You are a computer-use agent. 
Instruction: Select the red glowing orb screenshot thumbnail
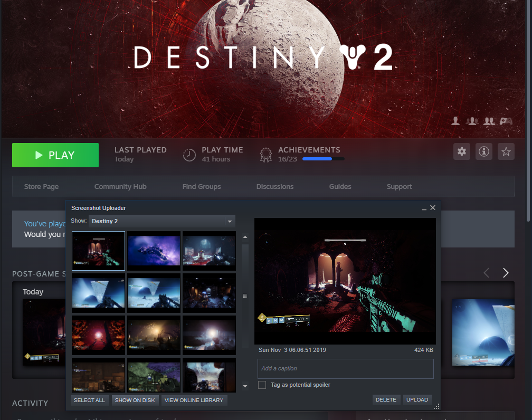pyautogui.click(x=98, y=335)
